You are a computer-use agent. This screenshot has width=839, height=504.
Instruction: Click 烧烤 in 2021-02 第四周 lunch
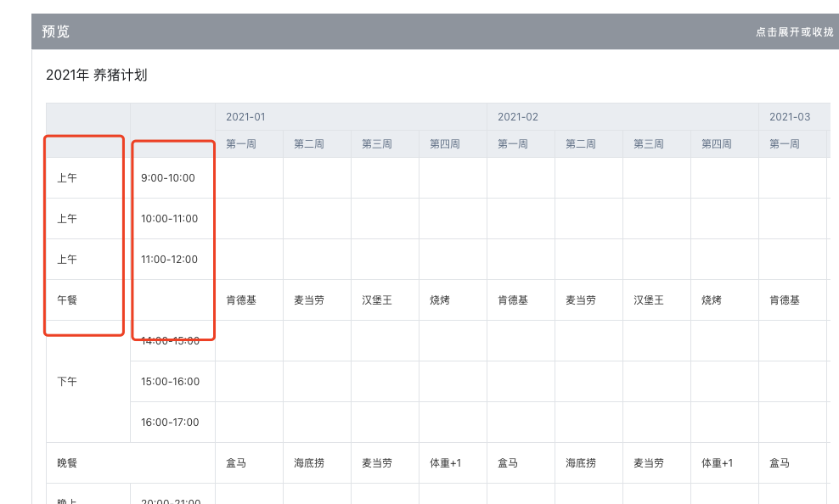tap(711, 300)
